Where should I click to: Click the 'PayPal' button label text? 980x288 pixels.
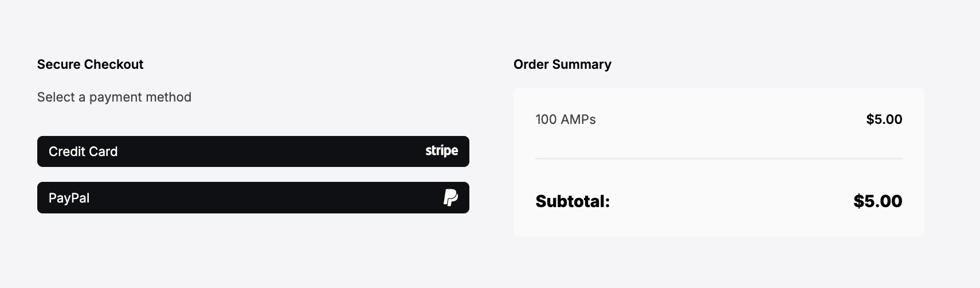point(69,198)
